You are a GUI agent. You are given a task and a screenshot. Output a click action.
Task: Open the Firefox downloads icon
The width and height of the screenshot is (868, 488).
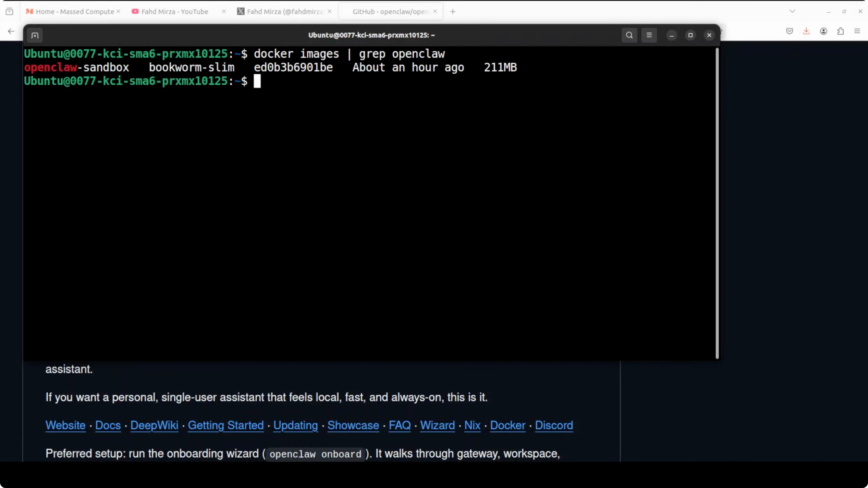(x=806, y=31)
